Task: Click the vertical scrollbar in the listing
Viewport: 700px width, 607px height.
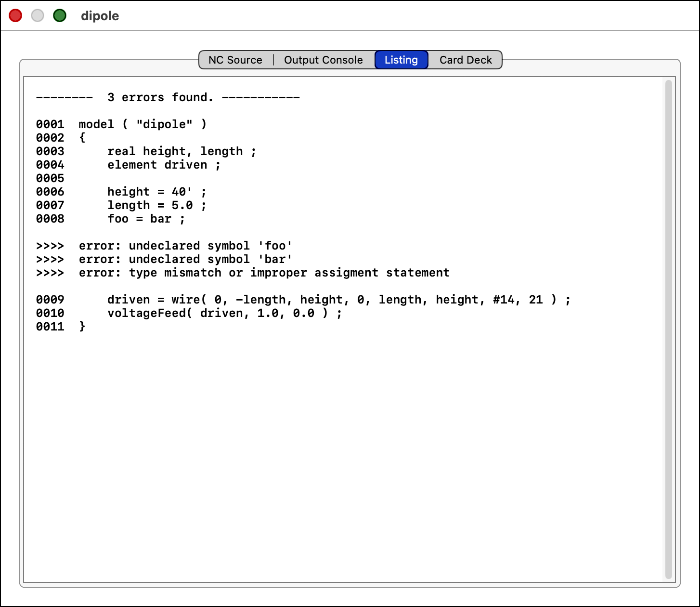Action: pyautogui.click(x=668, y=329)
